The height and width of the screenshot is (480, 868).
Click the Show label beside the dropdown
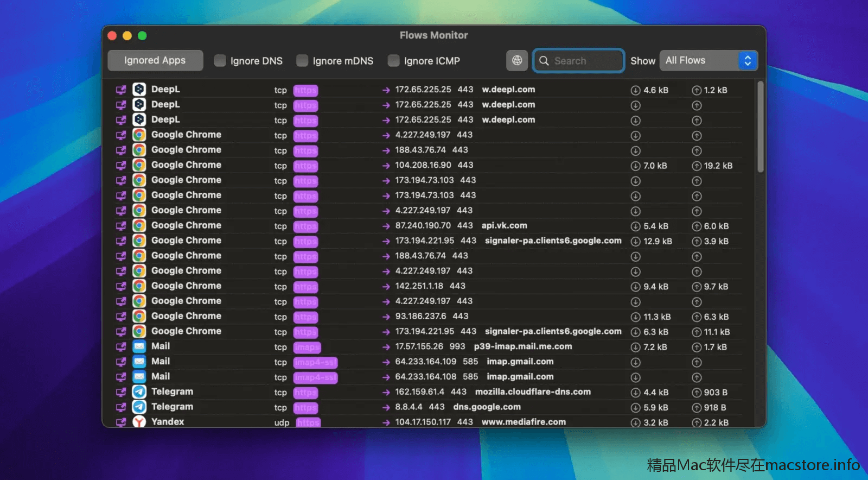(643, 61)
